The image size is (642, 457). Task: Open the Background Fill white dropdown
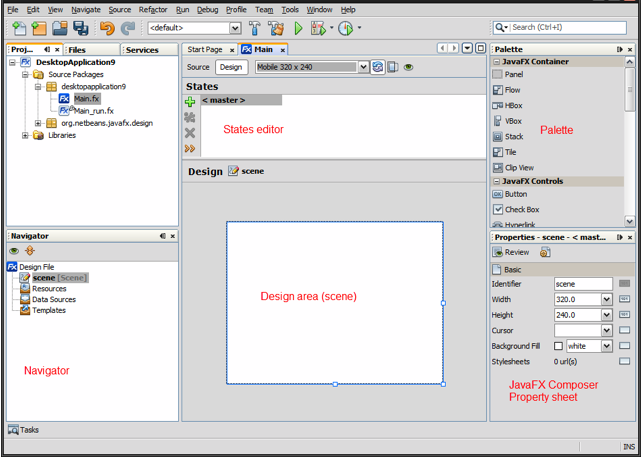607,346
